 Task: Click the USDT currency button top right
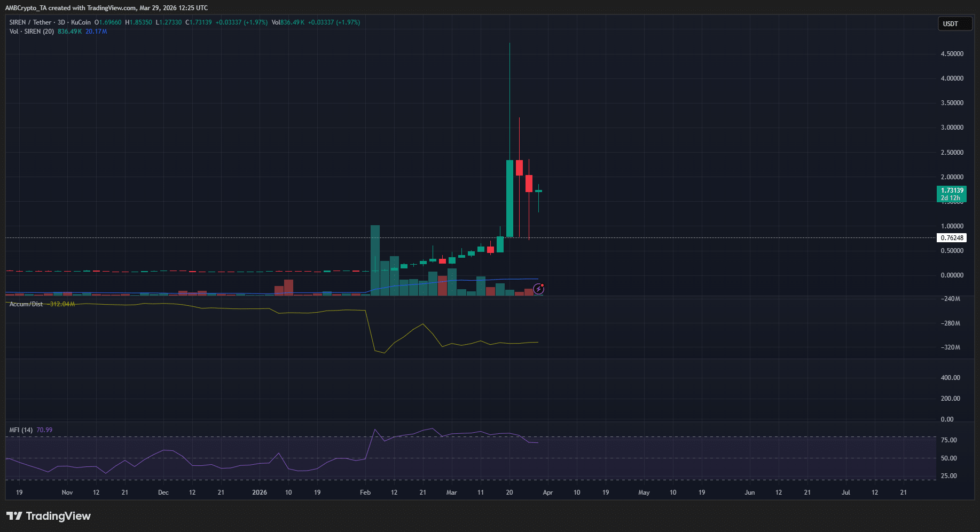coord(955,23)
